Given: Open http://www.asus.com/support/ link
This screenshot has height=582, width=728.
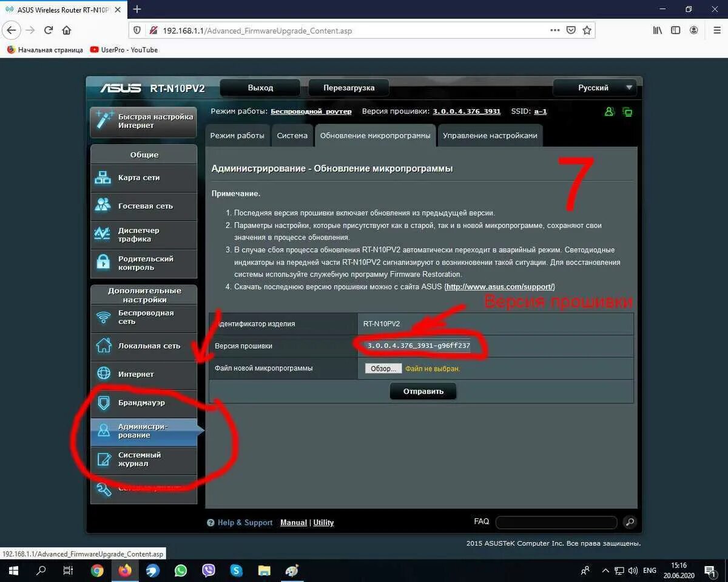Looking at the screenshot, I should 499,287.
